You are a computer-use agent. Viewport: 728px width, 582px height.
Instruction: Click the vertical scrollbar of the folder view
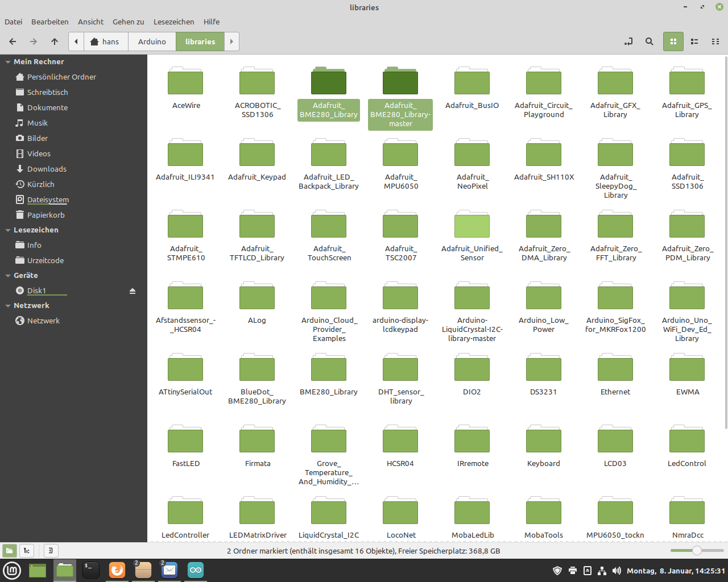[x=725, y=242]
